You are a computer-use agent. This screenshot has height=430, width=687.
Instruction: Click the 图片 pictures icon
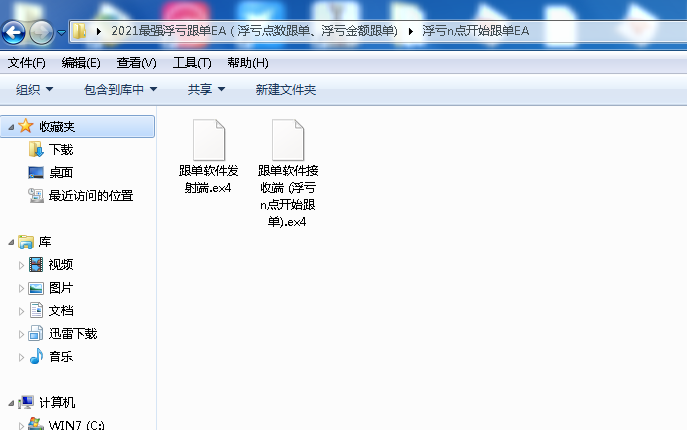pos(36,288)
